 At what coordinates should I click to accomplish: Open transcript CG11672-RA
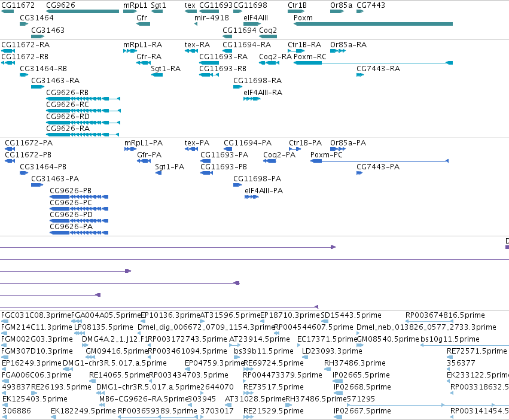point(25,44)
